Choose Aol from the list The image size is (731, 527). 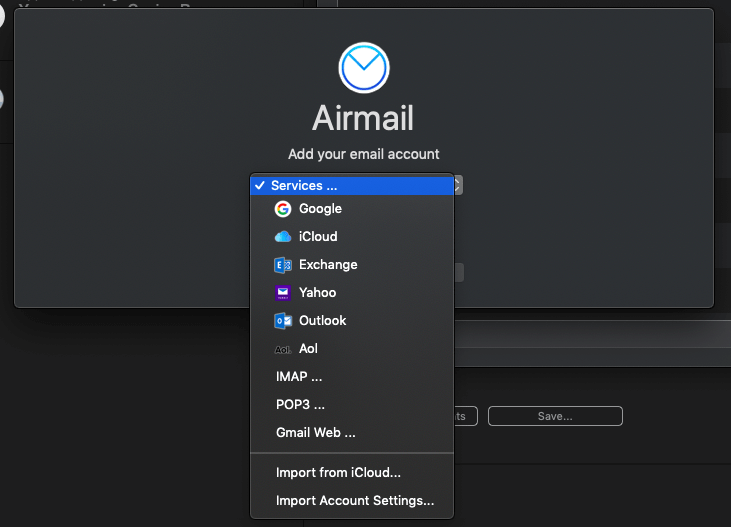click(352, 349)
